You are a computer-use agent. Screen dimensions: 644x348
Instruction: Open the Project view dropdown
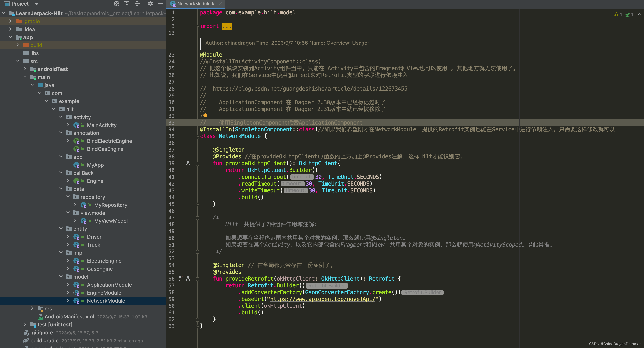[x=37, y=4]
